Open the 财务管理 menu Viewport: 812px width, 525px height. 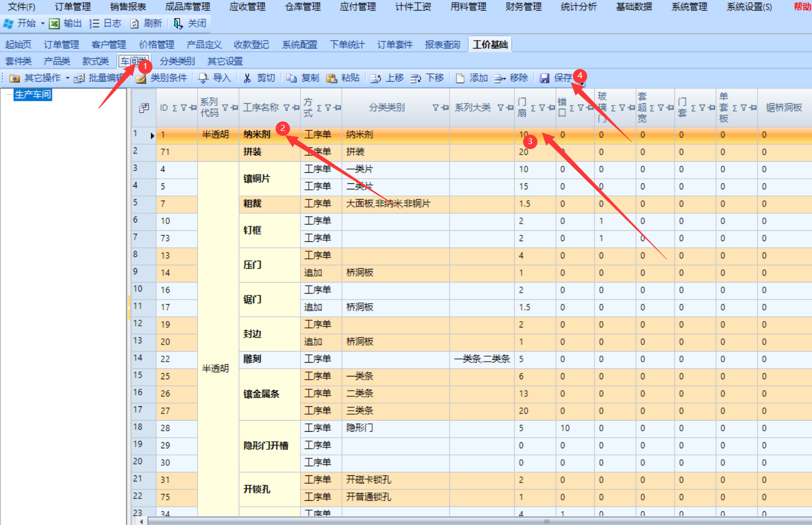point(523,7)
